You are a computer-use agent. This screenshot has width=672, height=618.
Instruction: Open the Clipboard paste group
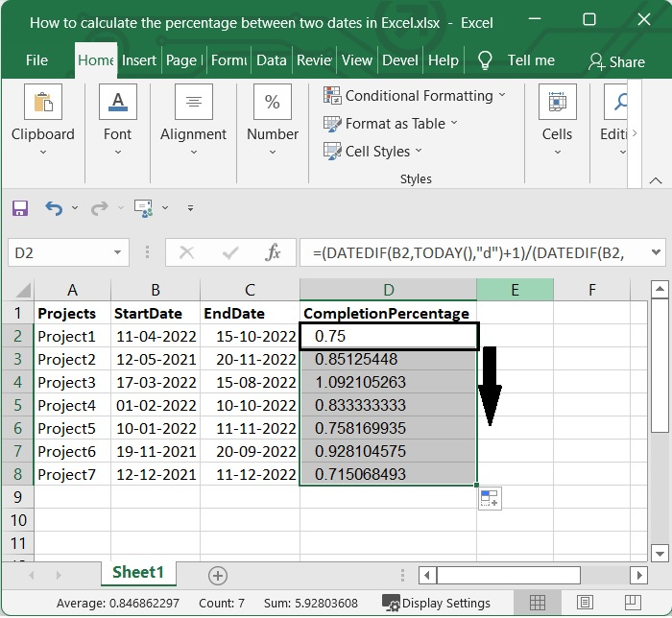tap(43, 120)
